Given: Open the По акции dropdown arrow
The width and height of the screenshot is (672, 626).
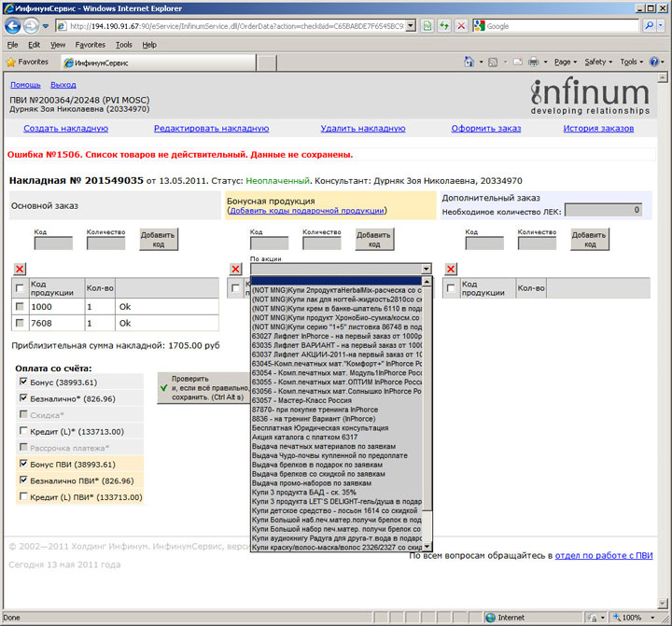Looking at the screenshot, I should click(426, 269).
